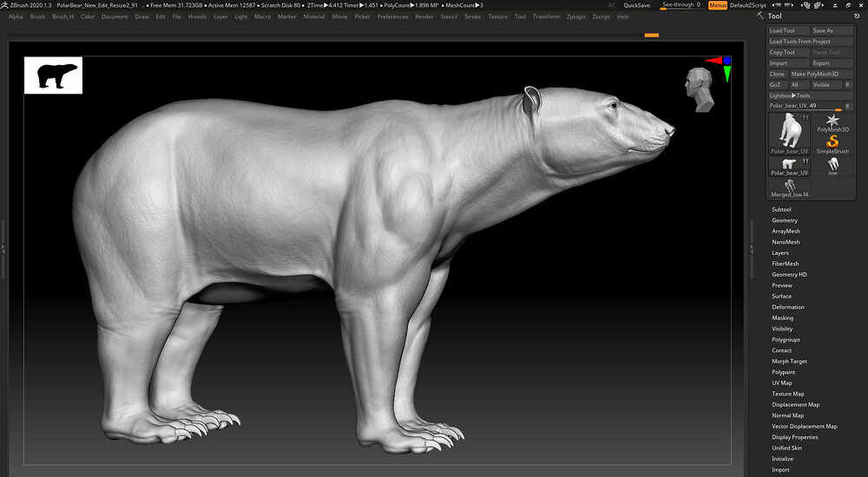The height and width of the screenshot is (477, 868).
Task: Click the right tray divider handle
Action: pos(751,249)
